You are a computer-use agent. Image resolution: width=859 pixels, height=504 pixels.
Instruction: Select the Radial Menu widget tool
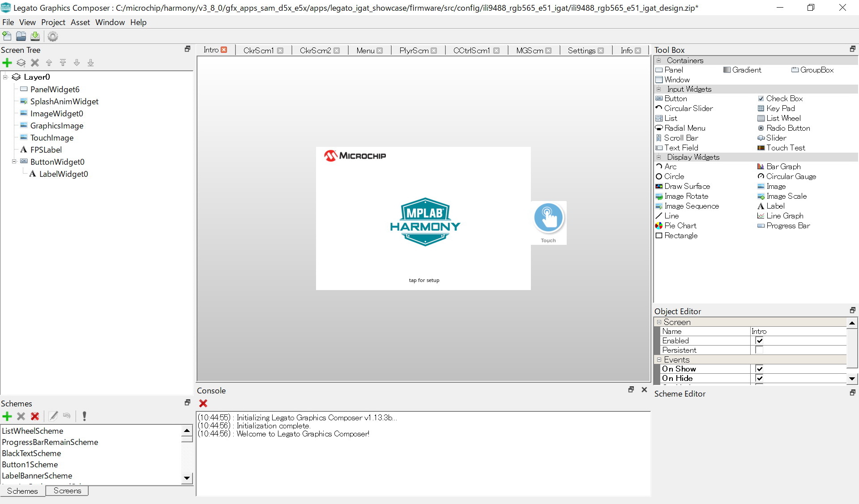pyautogui.click(x=680, y=128)
